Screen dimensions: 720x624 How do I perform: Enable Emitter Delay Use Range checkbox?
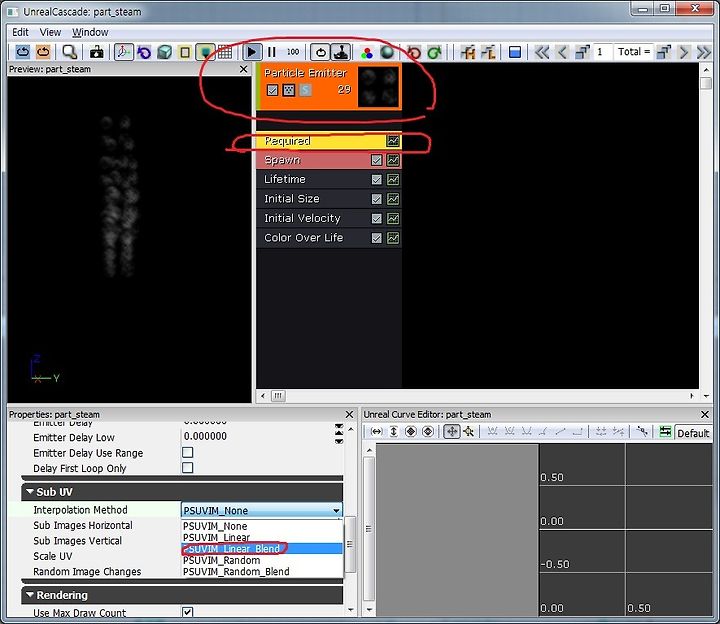(x=187, y=452)
